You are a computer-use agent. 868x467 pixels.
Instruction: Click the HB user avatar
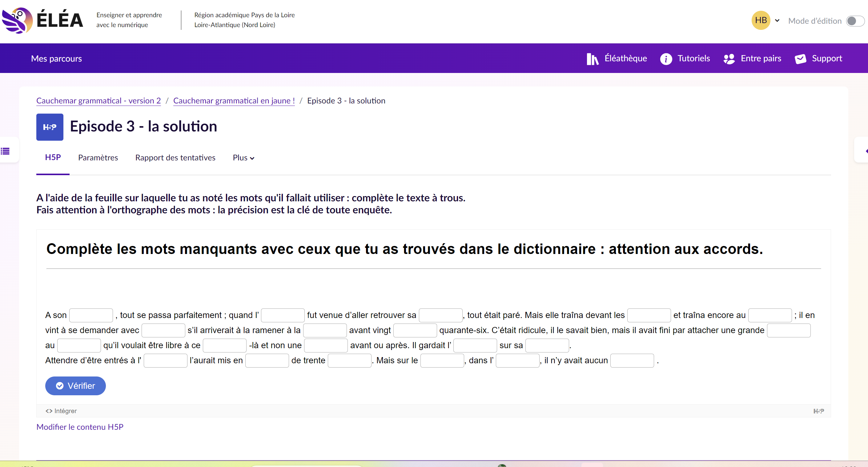point(761,21)
